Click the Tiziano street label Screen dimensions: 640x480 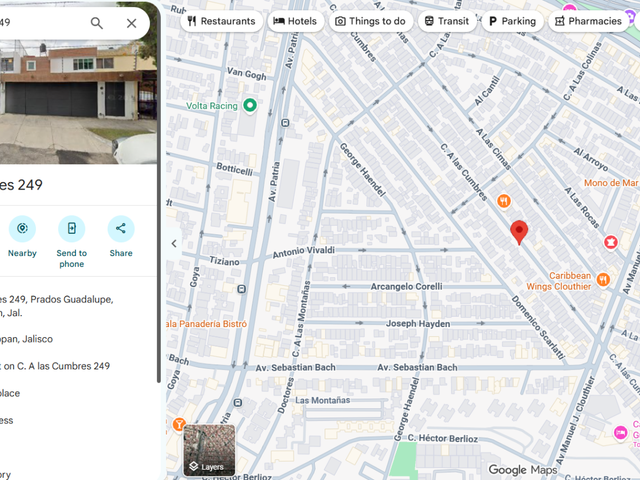tap(224, 261)
